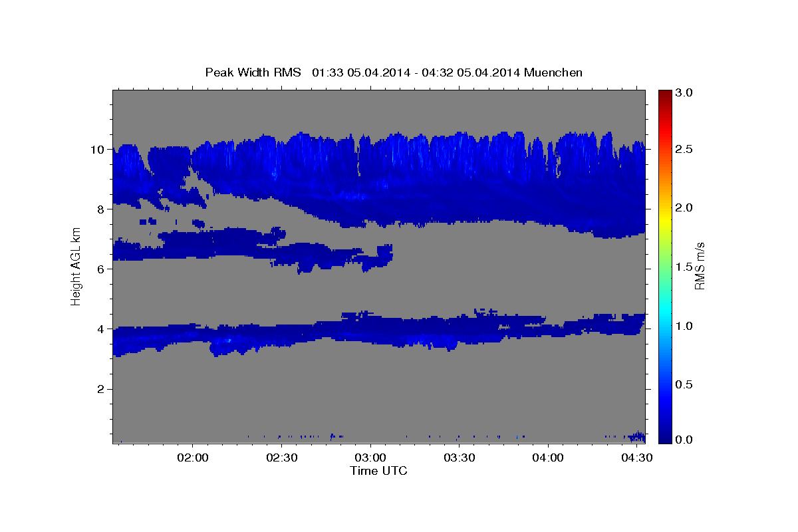
Task: Click the colorbar value 2.5
Action: coord(684,149)
